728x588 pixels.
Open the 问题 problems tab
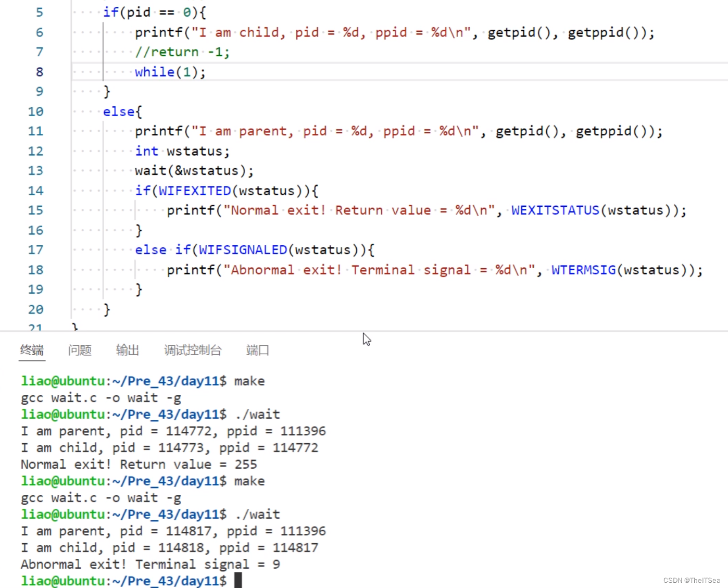coord(80,350)
